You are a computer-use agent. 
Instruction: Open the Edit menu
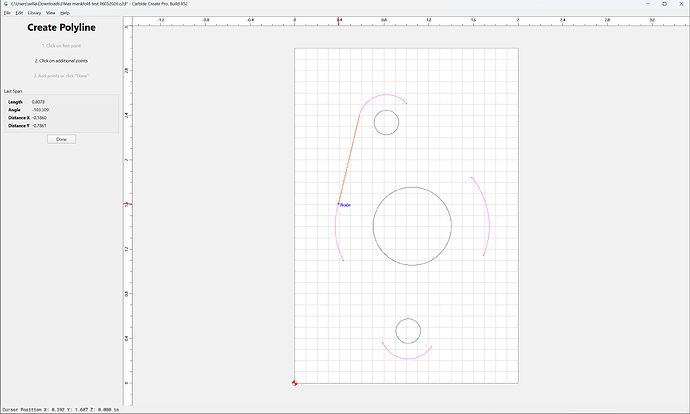click(x=19, y=13)
